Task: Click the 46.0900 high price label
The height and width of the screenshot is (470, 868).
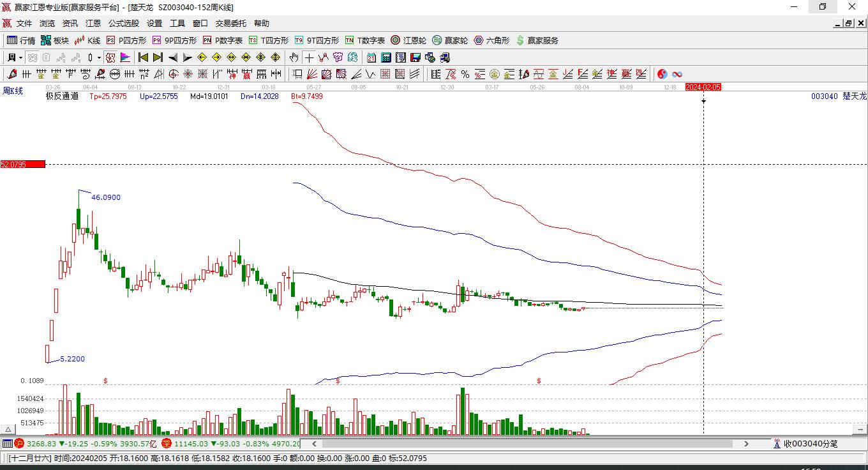Action: coord(106,197)
